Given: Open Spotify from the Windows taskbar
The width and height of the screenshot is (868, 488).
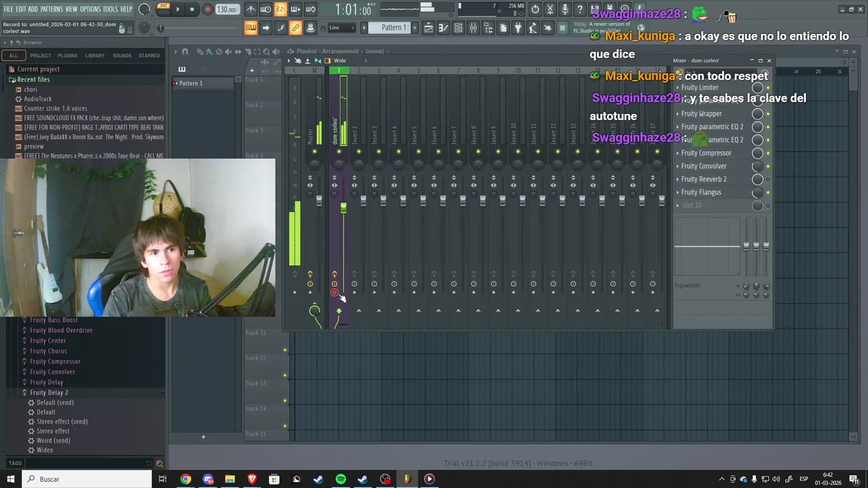Looking at the screenshot, I should (340, 479).
